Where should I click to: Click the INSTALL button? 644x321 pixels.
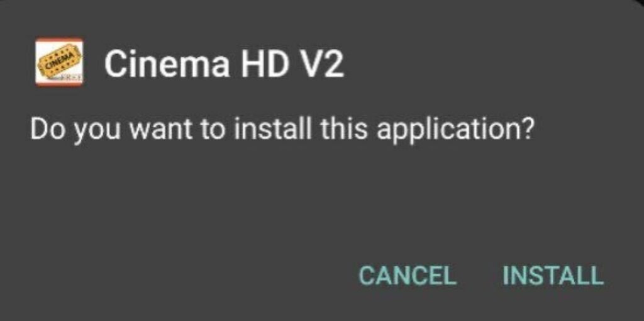(553, 275)
